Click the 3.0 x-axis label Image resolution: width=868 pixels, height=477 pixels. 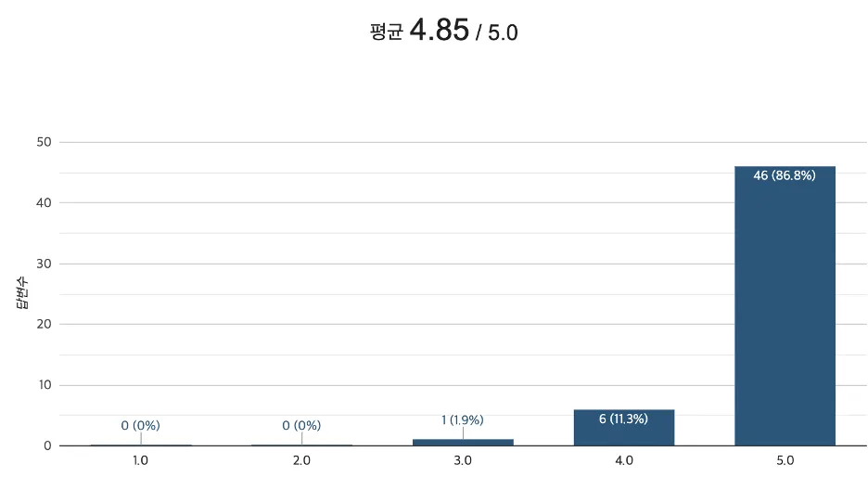pos(463,460)
